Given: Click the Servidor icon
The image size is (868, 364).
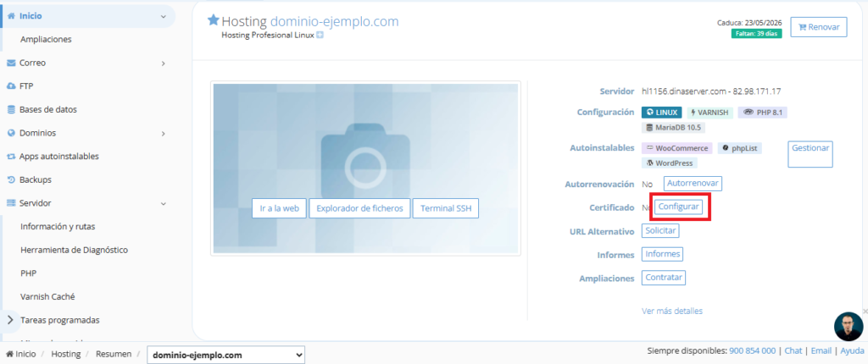Looking at the screenshot, I should pyautogui.click(x=11, y=203).
